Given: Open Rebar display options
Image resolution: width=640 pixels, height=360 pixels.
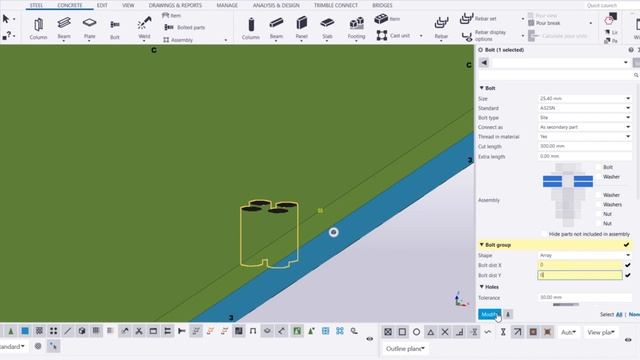Looking at the screenshot, I should click(484, 36).
